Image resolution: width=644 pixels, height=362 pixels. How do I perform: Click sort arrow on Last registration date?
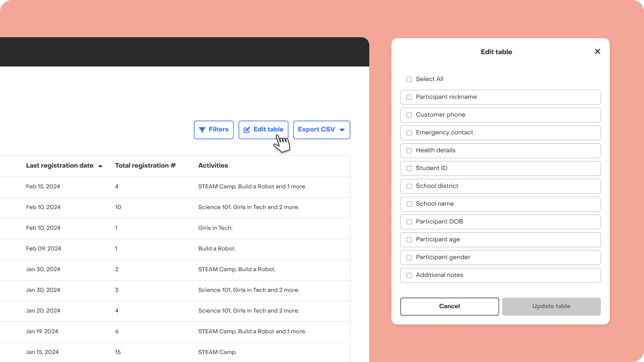tap(100, 166)
